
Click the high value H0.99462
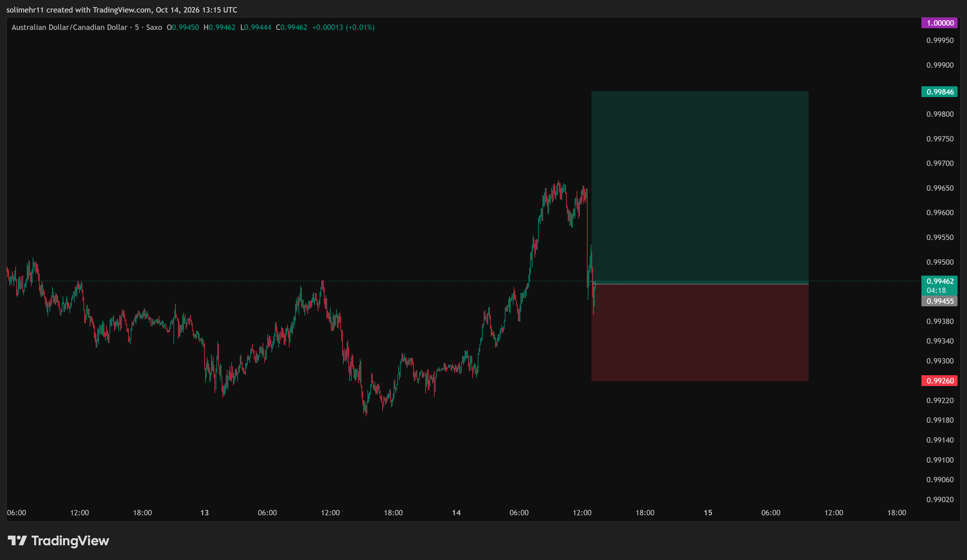[x=219, y=27]
